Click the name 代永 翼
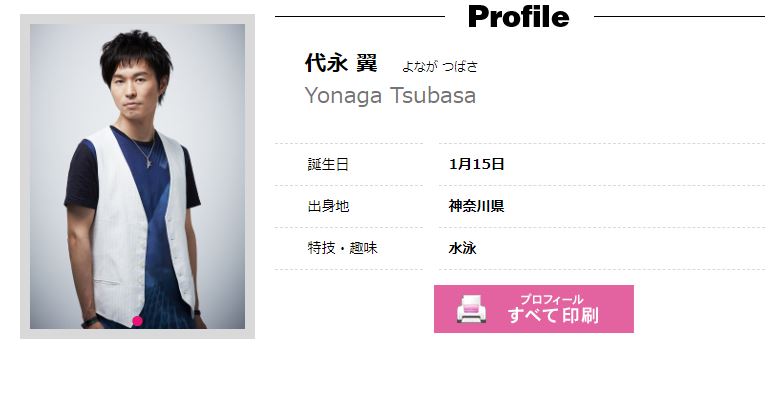The height and width of the screenshot is (402, 772). [x=341, y=63]
